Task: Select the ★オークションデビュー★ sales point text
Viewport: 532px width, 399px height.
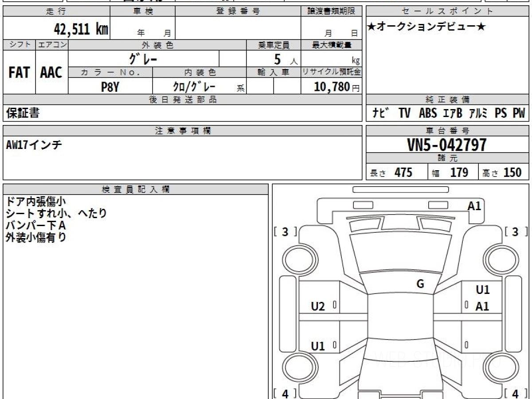Action: (426, 27)
